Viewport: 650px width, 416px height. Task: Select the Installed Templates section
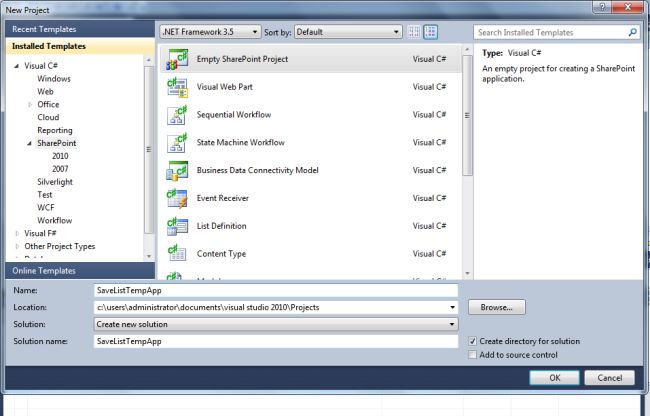80,46
